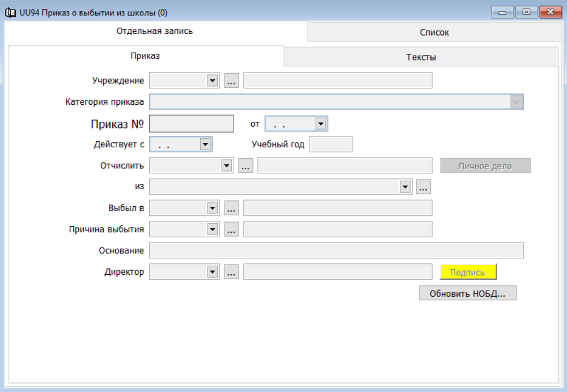Screen dimensions: 567x392
Task: Open the Действует с date picker
Action: click(x=205, y=144)
